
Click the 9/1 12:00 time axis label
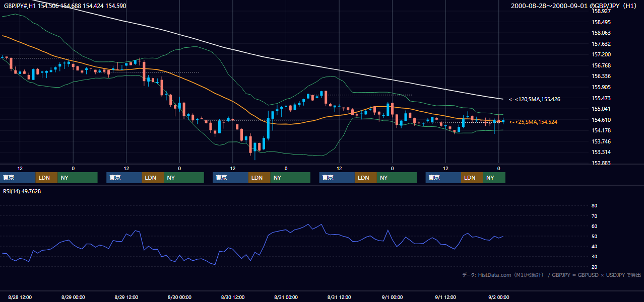(x=445, y=297)
